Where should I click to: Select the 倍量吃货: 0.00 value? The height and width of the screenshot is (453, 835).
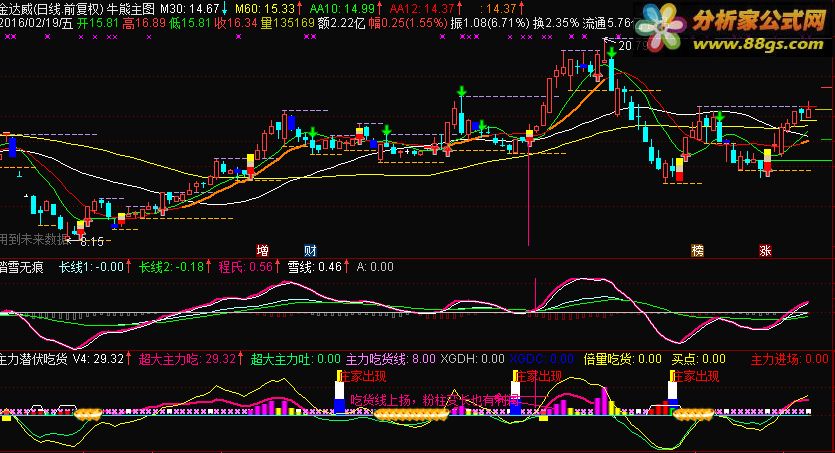coord(623,359)
